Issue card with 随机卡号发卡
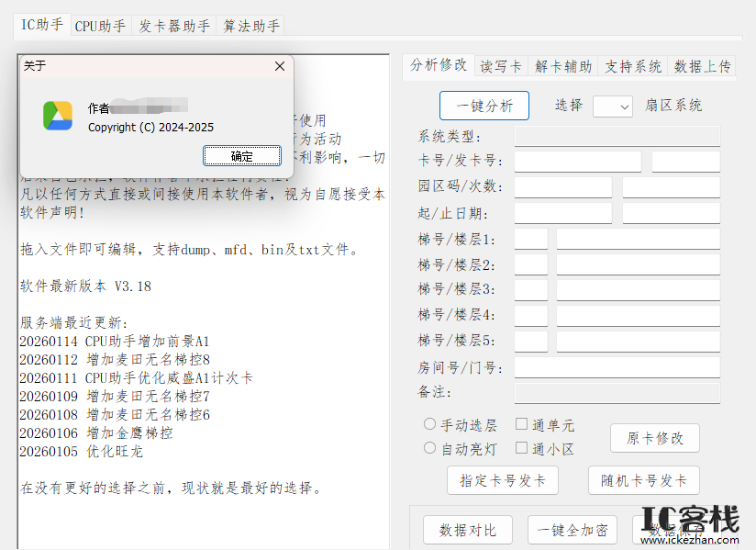 point(643,479)
